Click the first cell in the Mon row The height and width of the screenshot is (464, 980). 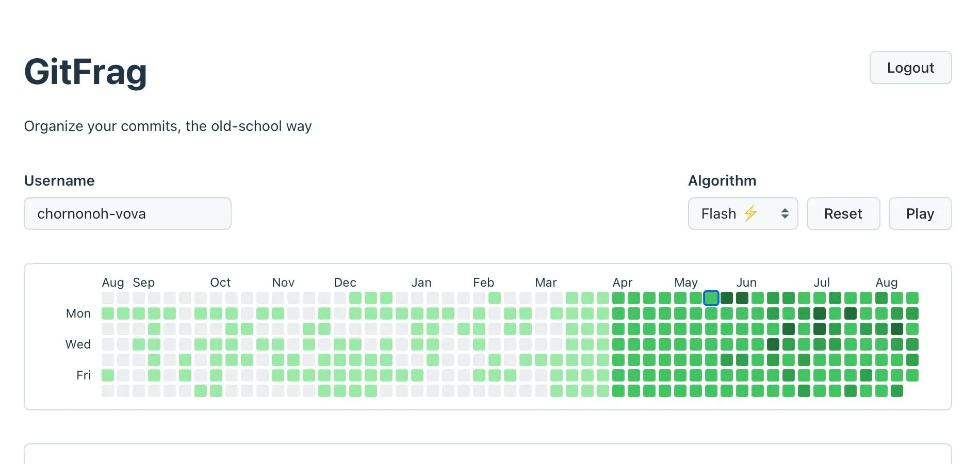pyautogui.click(x=108, y=313)
